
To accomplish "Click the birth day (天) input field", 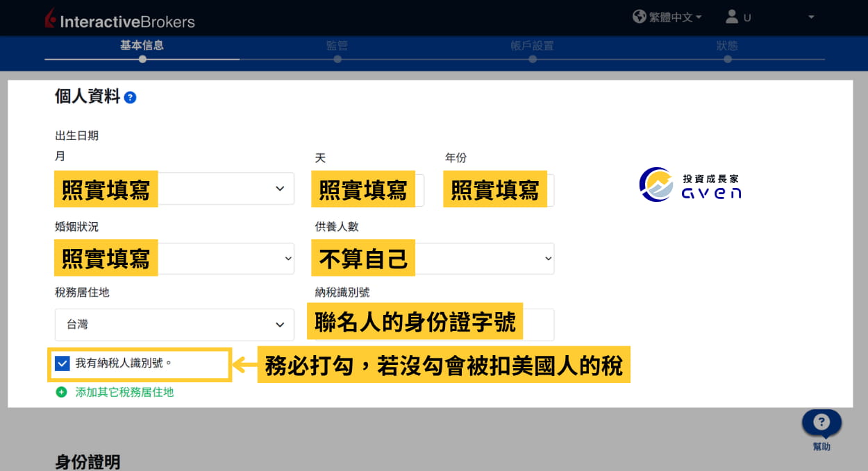I will tap(369, 189).
